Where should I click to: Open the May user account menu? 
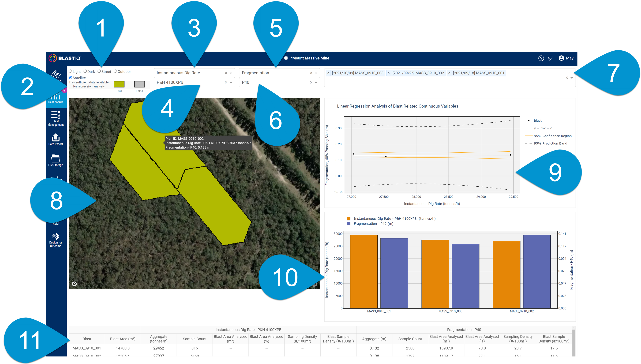click(566, 58)
